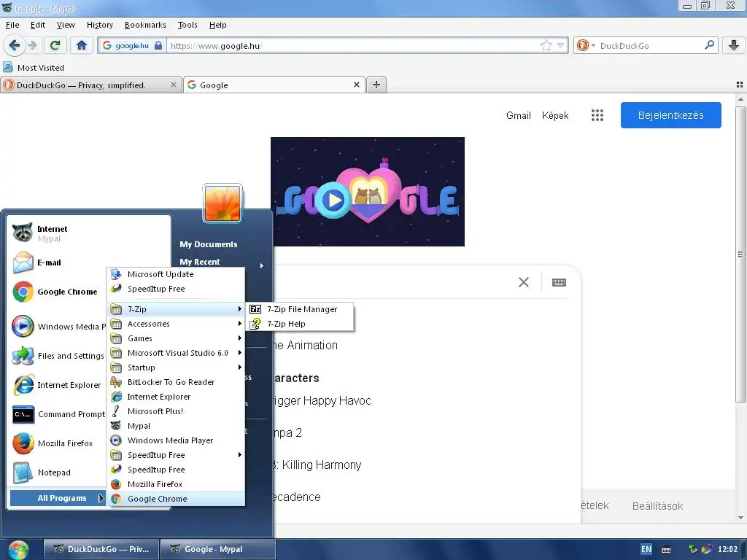Open the Bookmarks menu
Image resolution: width=747 pixels, height=560 pixels.
[145, 25]
